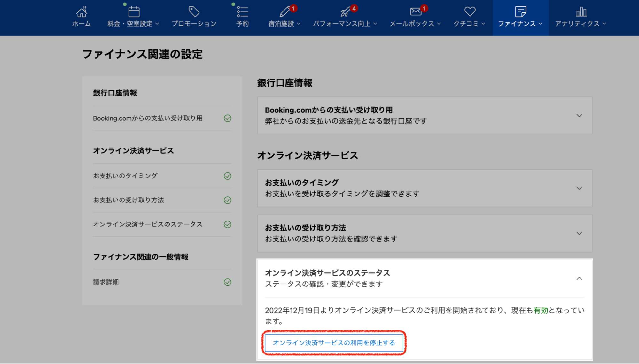
Task: Expand the お支払いの受け取り方法 panel
Action: pos(579,233)
